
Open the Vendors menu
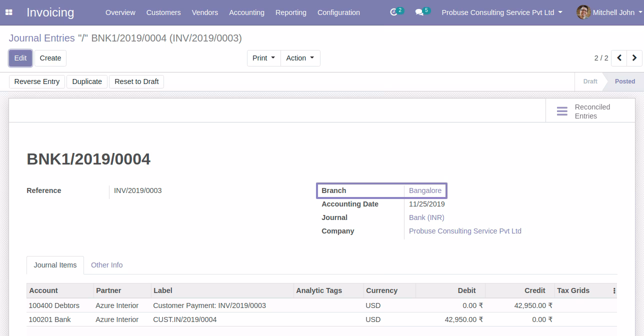point(205,12)
